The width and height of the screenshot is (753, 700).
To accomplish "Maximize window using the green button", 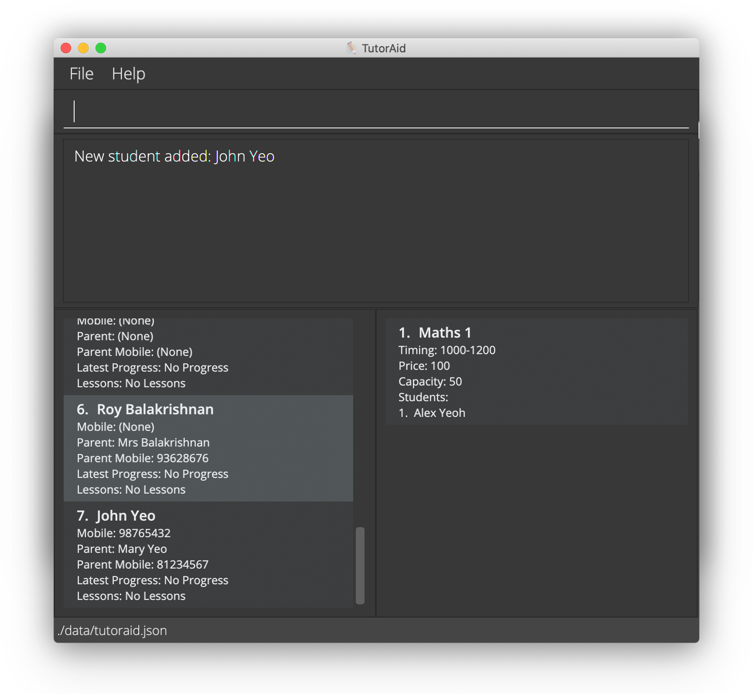I will pos(101,48).
